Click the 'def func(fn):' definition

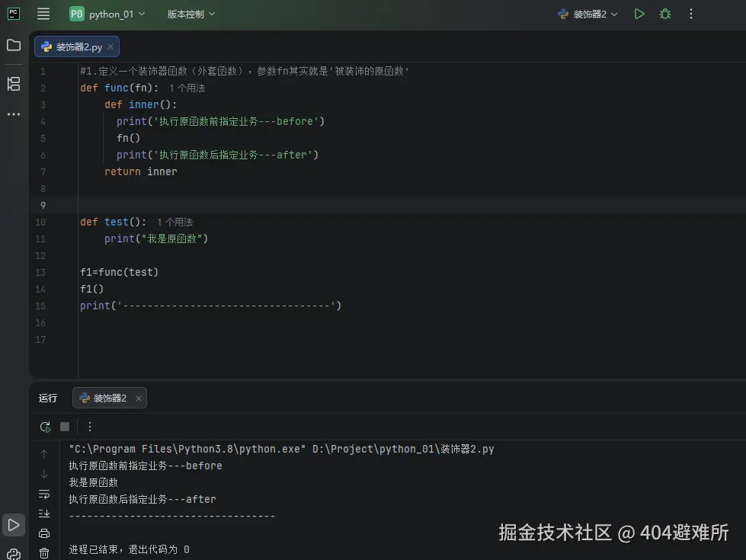119,88
